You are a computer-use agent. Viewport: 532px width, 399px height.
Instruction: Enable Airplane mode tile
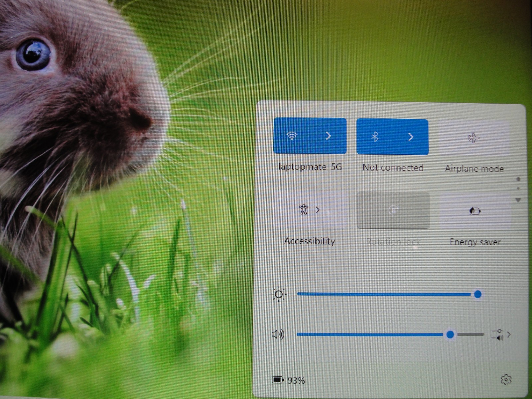[474, 138]
